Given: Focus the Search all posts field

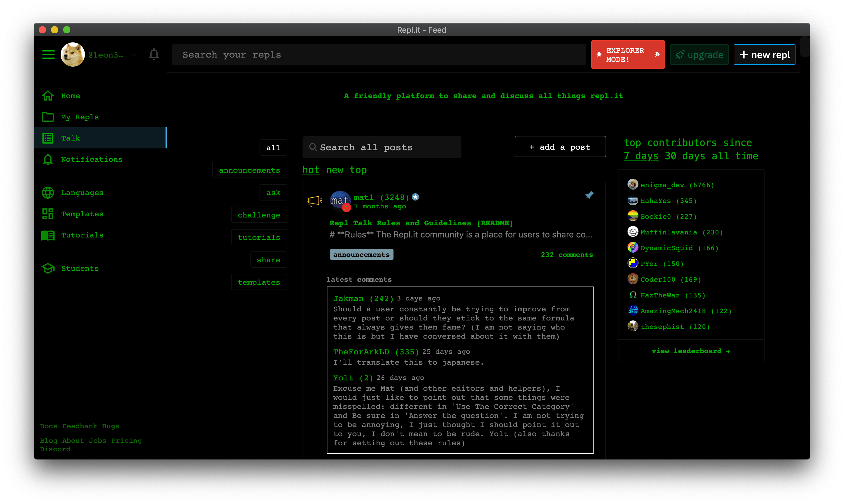Looking at the screenshot, I should [x=382, y=147].
